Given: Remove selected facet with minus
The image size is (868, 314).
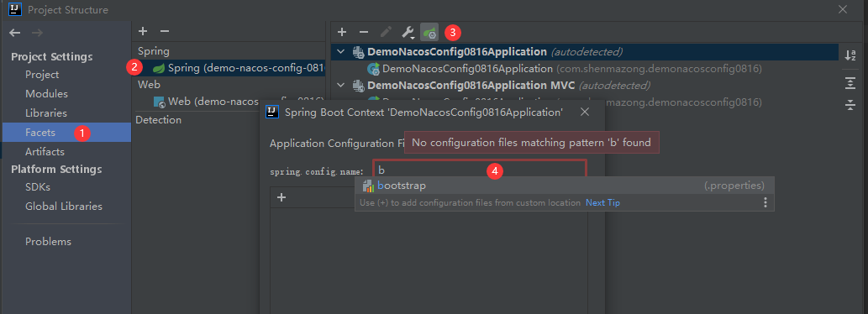Looking at the screenshot, I should point(165,32).
